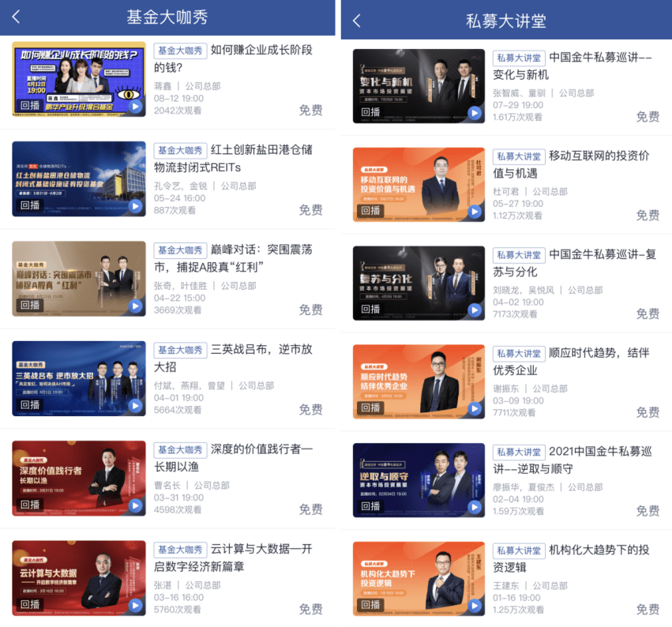Open title 巅峰对话：突围震荡市
Viewport: 672px width, 627px height.
pos(233,258)
